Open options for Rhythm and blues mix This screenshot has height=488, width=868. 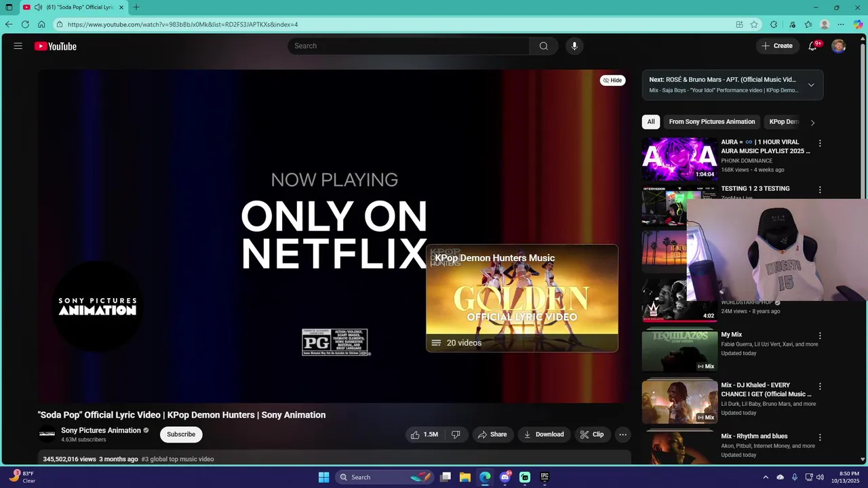[x=820, y=437]
